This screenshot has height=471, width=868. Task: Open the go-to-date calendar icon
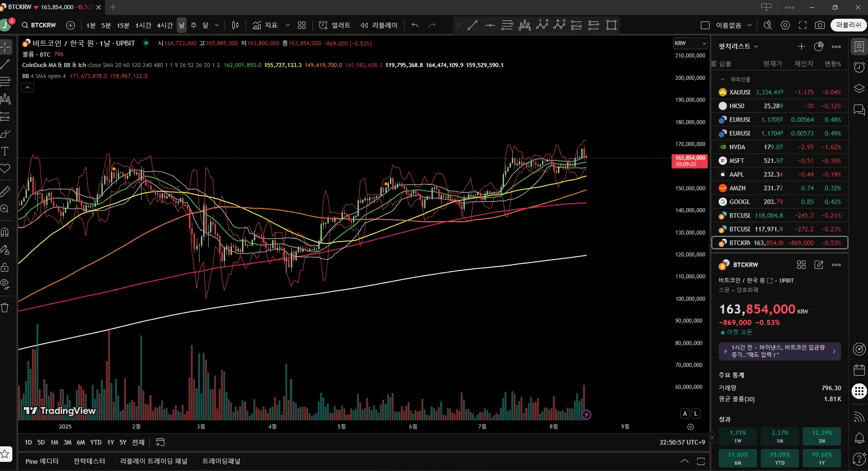pos(160,442)
